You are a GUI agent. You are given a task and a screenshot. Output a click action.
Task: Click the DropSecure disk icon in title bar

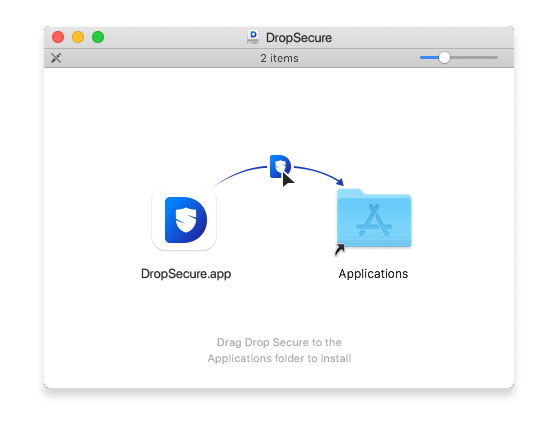(253, 37)
